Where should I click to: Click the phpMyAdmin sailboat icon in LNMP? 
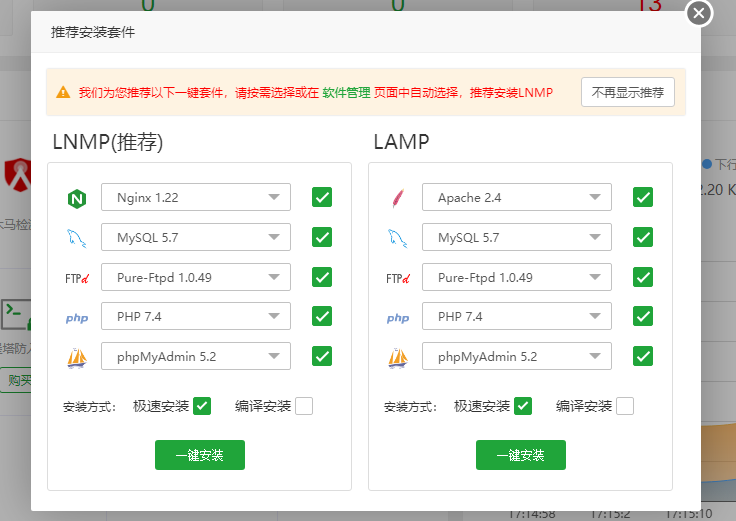click(77, 358)
